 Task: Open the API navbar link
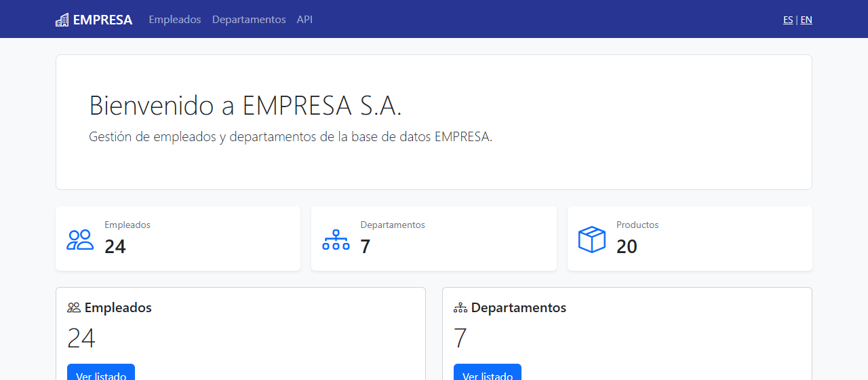point(304,20)
